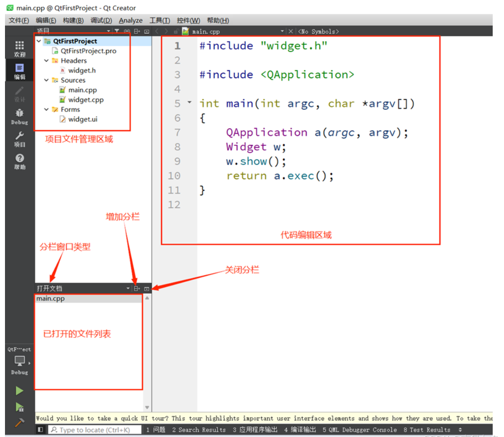Open the 控件(W) menu
Image resolution: width=504 pixels, height=437 pixels.
(x=188, y=20)
